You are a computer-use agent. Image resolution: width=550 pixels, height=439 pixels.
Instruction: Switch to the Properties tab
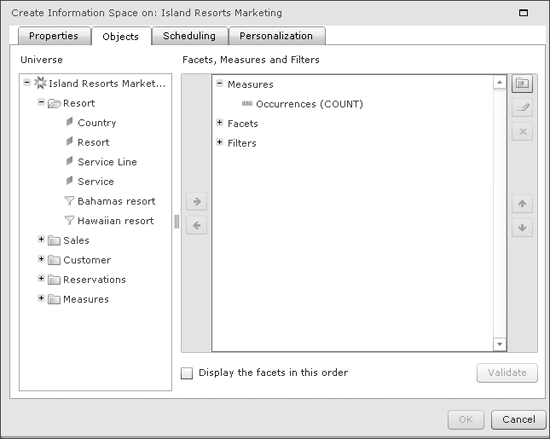(x=54, y=36)
